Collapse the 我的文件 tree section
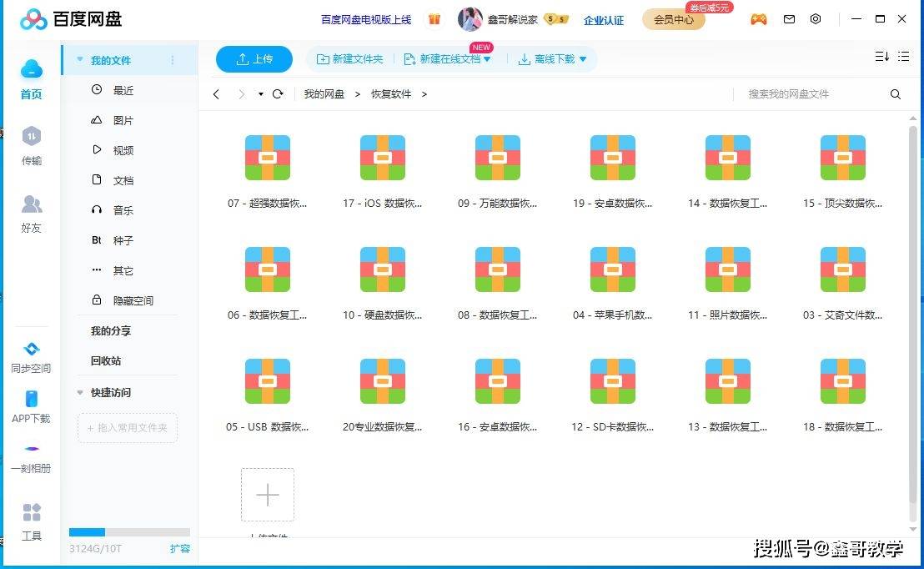The height and width of the screenshot is (569, 924). pos(80,60)
